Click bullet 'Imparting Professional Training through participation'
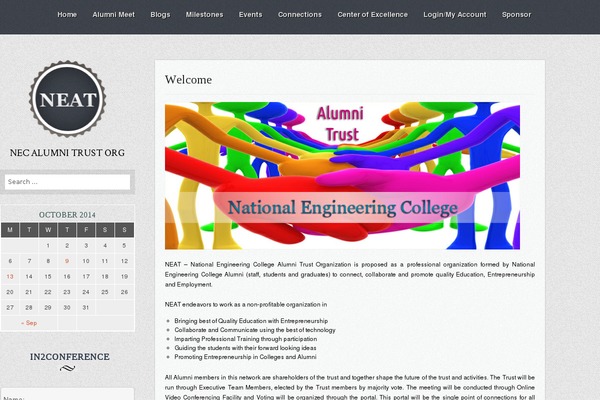Viewport: 600px width, 400px height. point(246,339)
